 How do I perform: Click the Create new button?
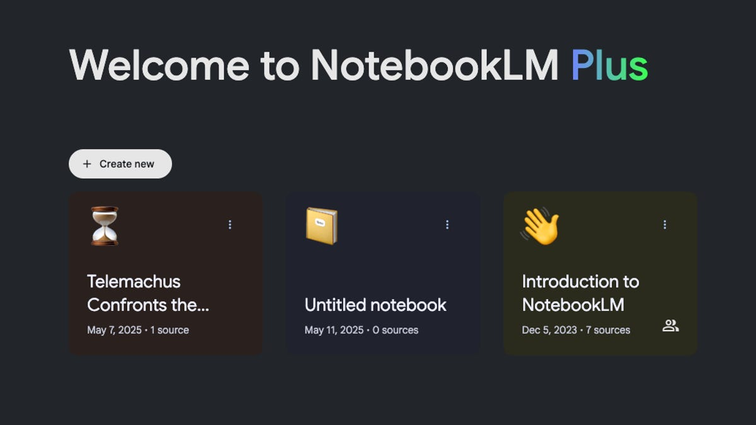coord(120,164)
